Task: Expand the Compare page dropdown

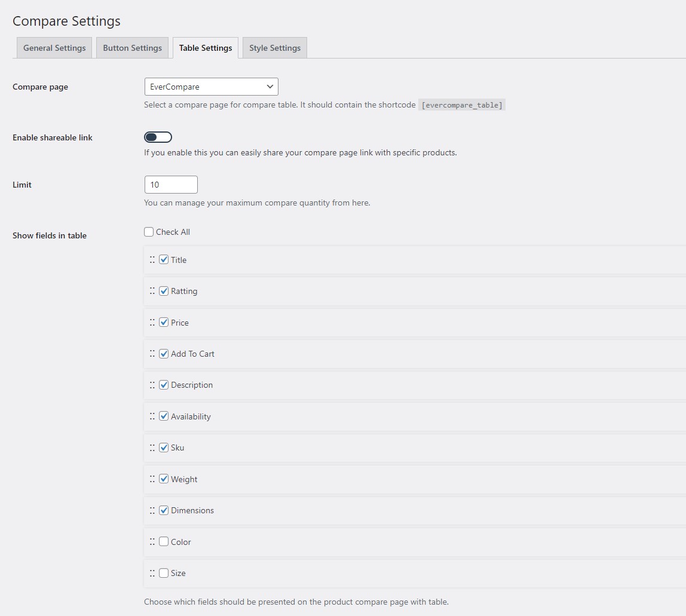Action: pos(212,87)
